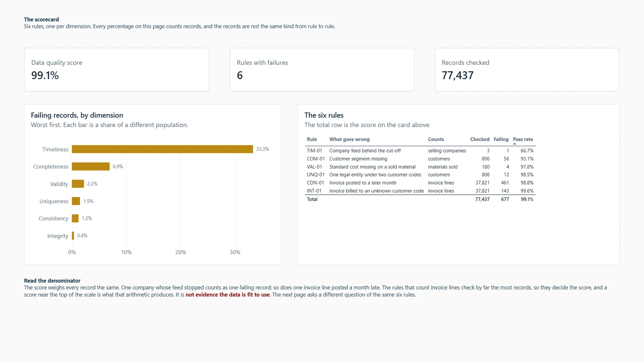Sort table by Checked column header
Image resolution: width=644 pixels, height=362 pixels.
480,139
